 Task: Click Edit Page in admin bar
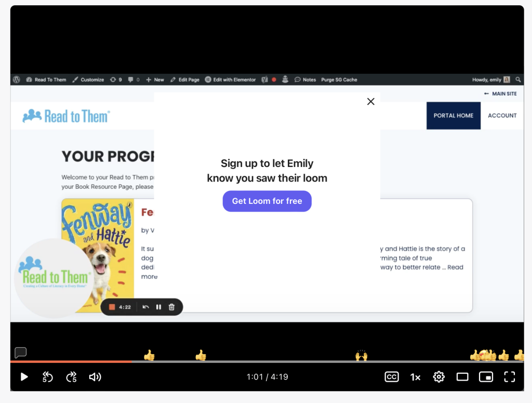coord(185,80)
